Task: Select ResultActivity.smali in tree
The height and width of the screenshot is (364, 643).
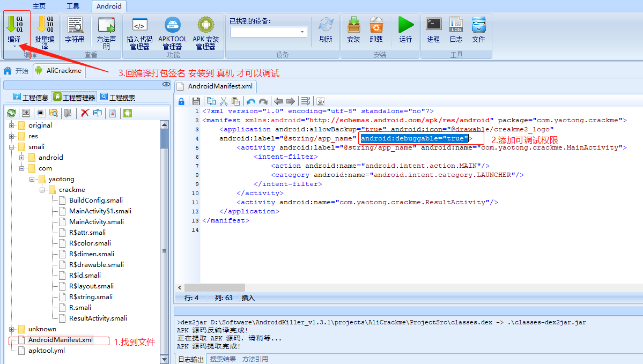Action: point(98,318)
